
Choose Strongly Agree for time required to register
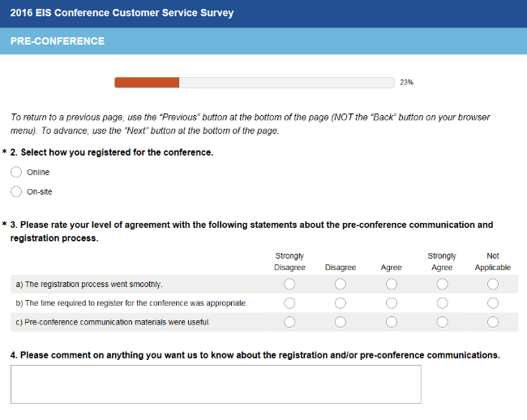coord(442,302)
